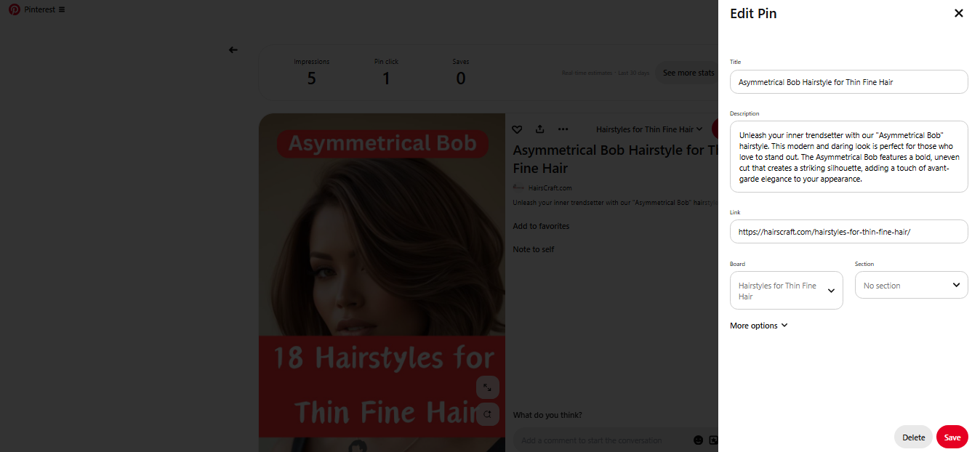Open the emoji picker in the comment box
Screen dimensions: 980x452
tap(699, 440)
